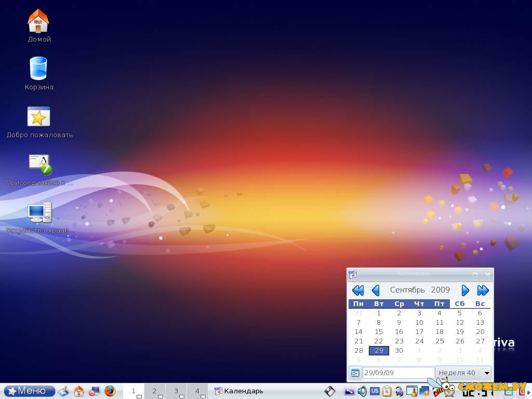The image size is (532, 399).
Task: Click the 2009 year label in calendar
Action: click(x=440, y=290)
